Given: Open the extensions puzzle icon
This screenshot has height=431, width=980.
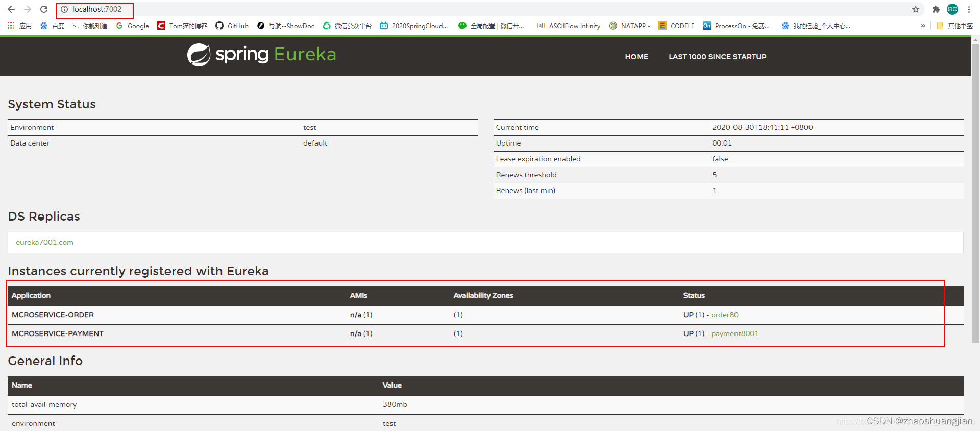Looking at the screenshot, I should pos(936,9).
